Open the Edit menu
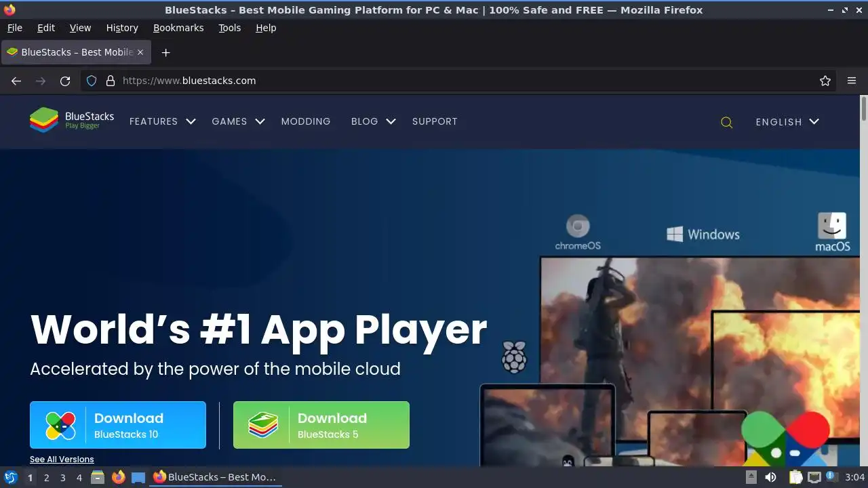 [x=46, y=28]
